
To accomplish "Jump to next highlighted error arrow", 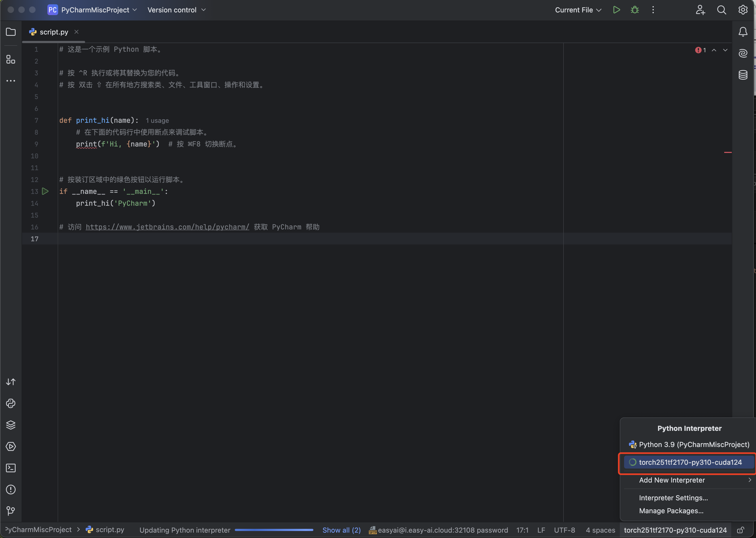I will click(x=725, y=50).
